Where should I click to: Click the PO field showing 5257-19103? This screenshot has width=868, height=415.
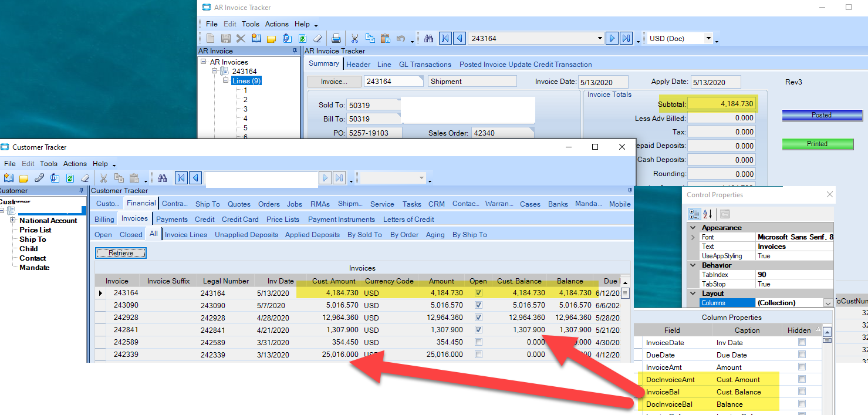click(x=374, y=133)
